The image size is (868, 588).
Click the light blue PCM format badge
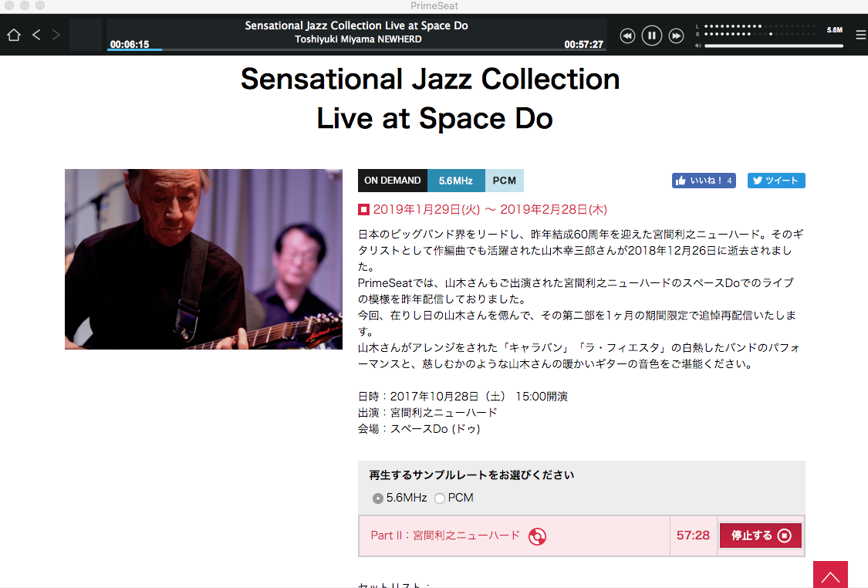click(x=505, y=181)
